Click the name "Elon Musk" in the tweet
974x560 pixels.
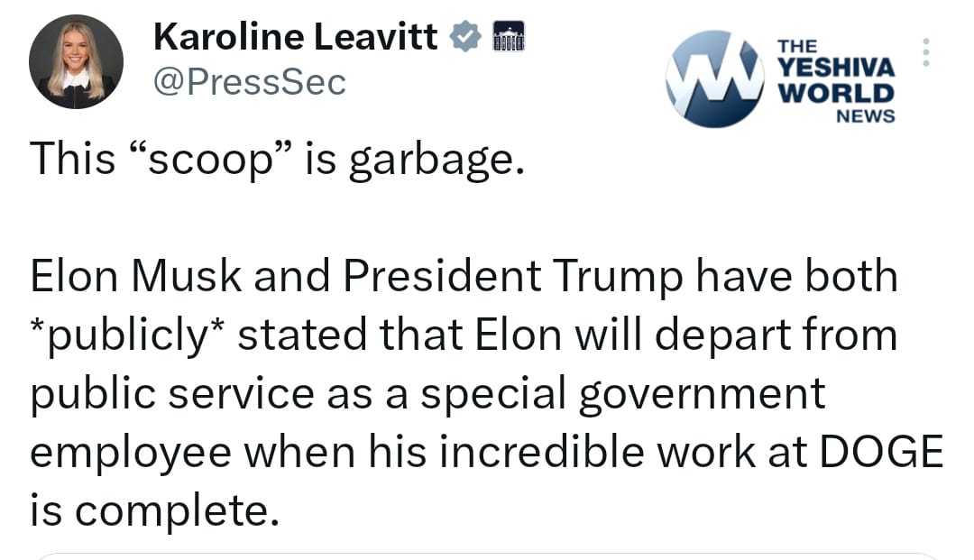(x=135, y=277)
